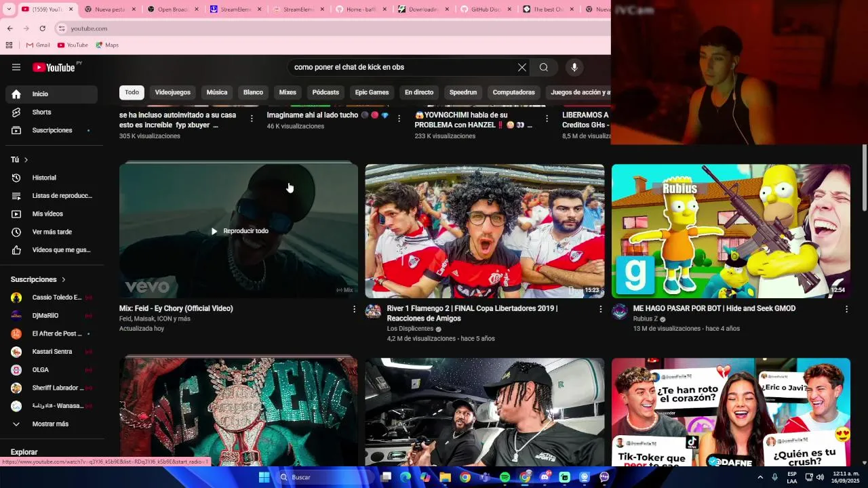Open OLGA subscription channel
This screenshot has height=488, width=868.
[x=52, y=370]
